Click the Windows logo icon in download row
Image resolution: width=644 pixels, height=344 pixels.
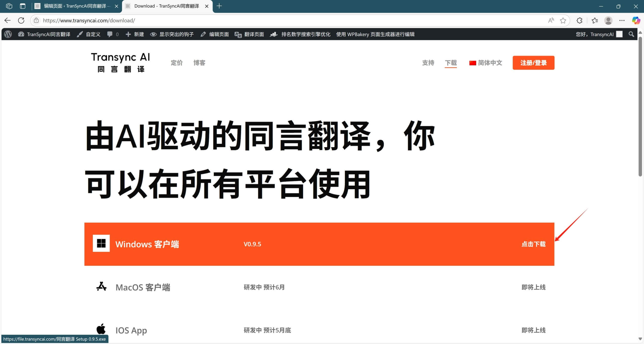[x=101, y=243]
